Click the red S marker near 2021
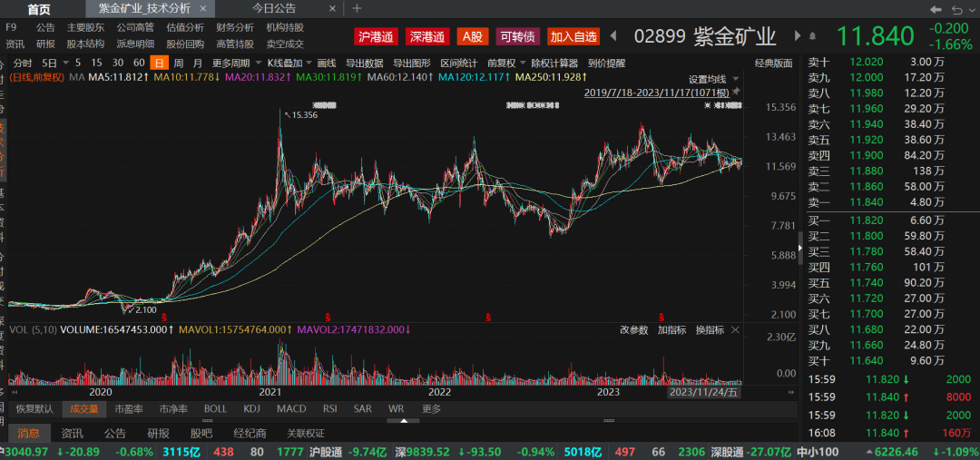The image size is (980, 460). [328, 317]
